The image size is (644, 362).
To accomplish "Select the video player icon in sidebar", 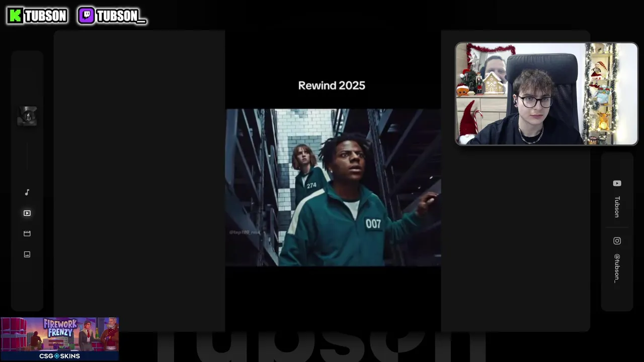I will tap(27, 213).
